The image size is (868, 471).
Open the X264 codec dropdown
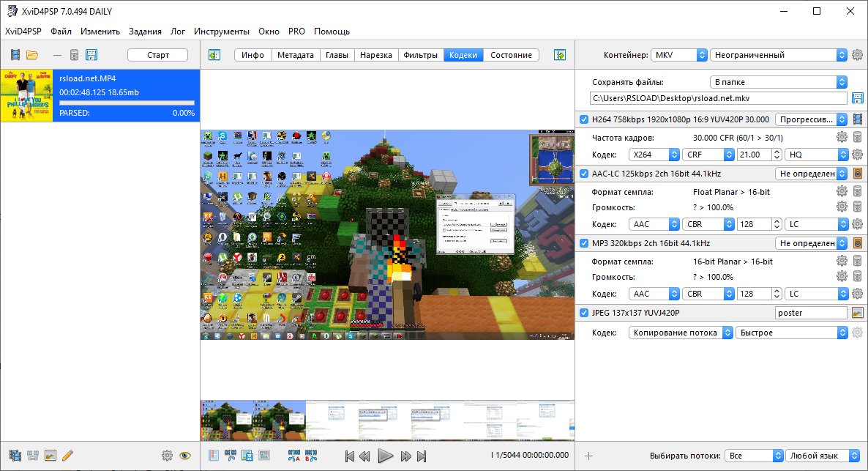coord(654,155)
